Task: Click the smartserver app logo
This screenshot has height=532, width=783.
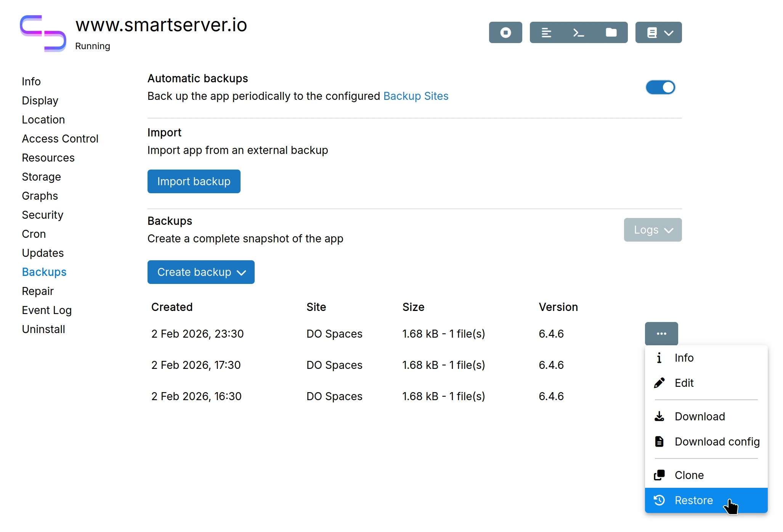Action: tap(43, 33)
